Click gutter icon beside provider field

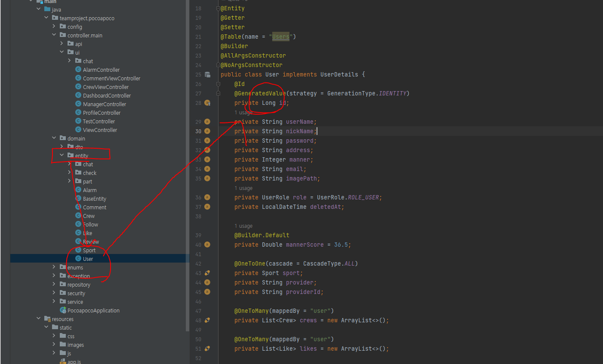pos(207,282)
